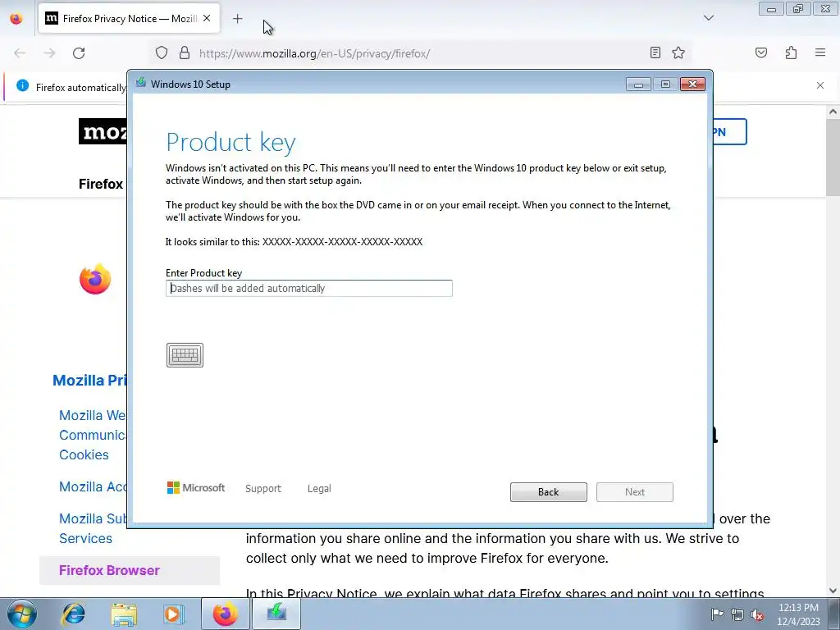Open the Services sidebar link

tap(85, 538)
